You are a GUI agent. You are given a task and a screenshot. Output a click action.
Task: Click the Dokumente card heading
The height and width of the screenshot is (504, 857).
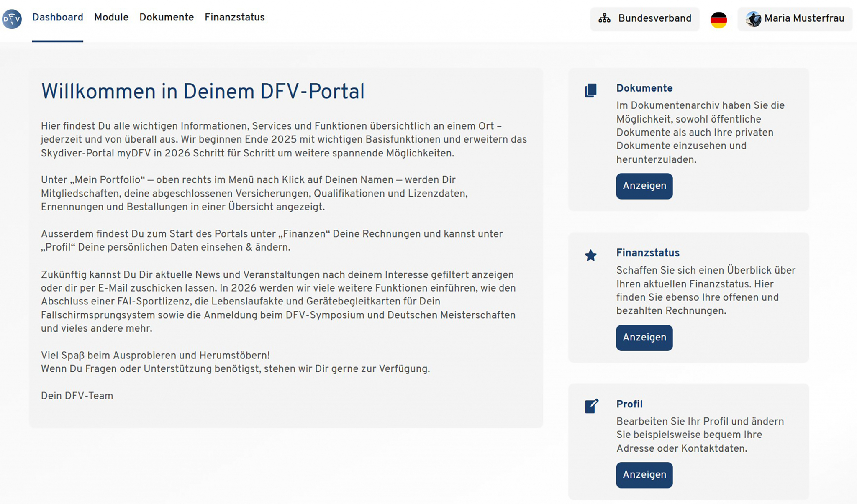644,88
